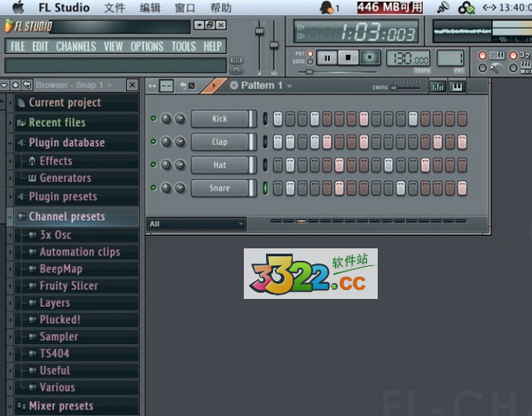Image resolution: width=532 pixels, height=416 pixels.
Task: Click Kick channel volume knob
Action: point(180,119)
